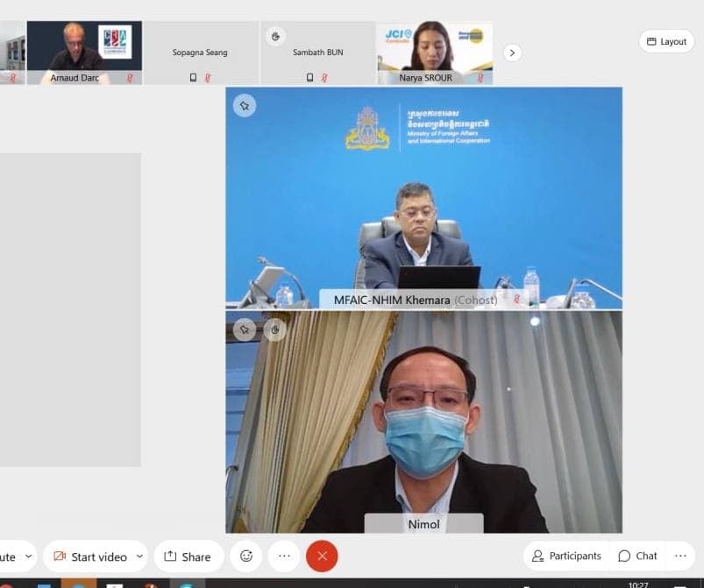Click muted mic icon on Sopagna Seang tile
704x588 pixels.
point(208,77)
